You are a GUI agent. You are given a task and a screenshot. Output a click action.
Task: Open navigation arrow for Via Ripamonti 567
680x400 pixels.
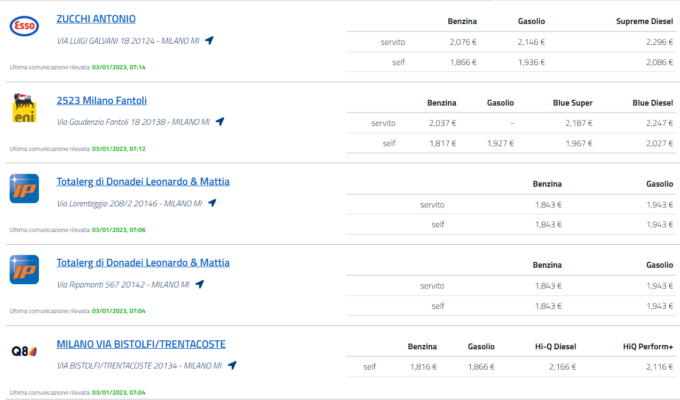pyautogui.click(x=199, y=284)
